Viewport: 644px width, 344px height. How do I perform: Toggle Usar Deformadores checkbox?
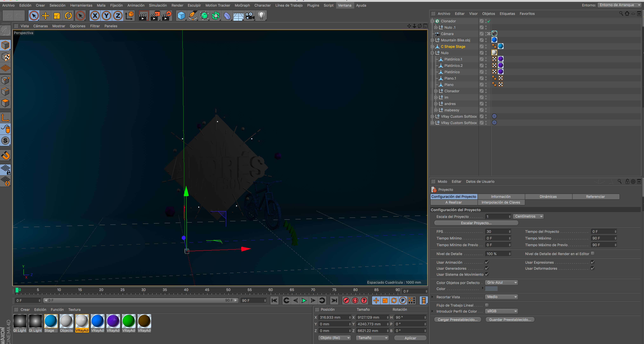point(593,268)
